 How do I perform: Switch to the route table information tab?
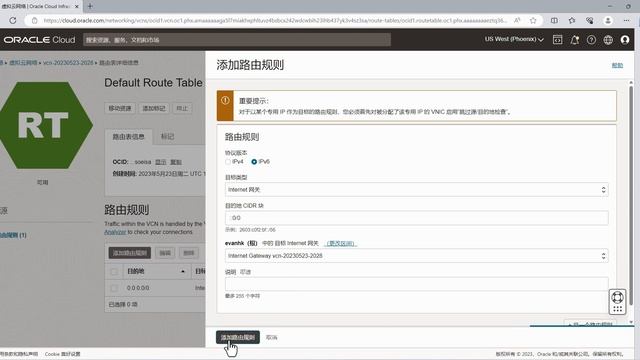[x=129, y=137]
